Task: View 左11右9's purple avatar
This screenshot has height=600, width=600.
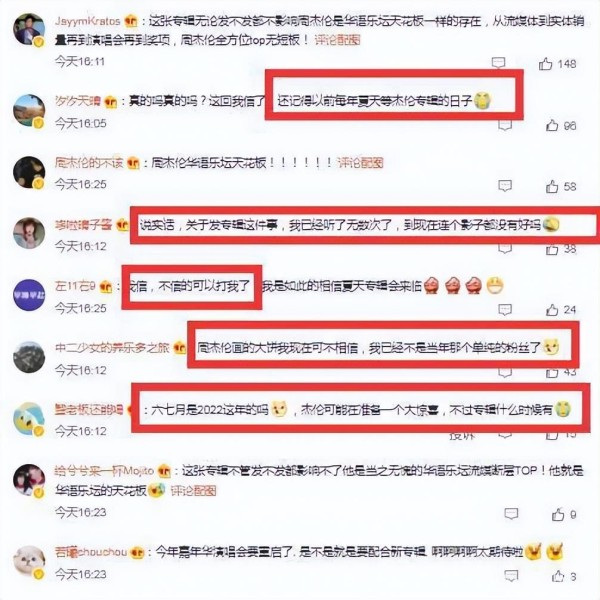Action: [x=29, y=295]
